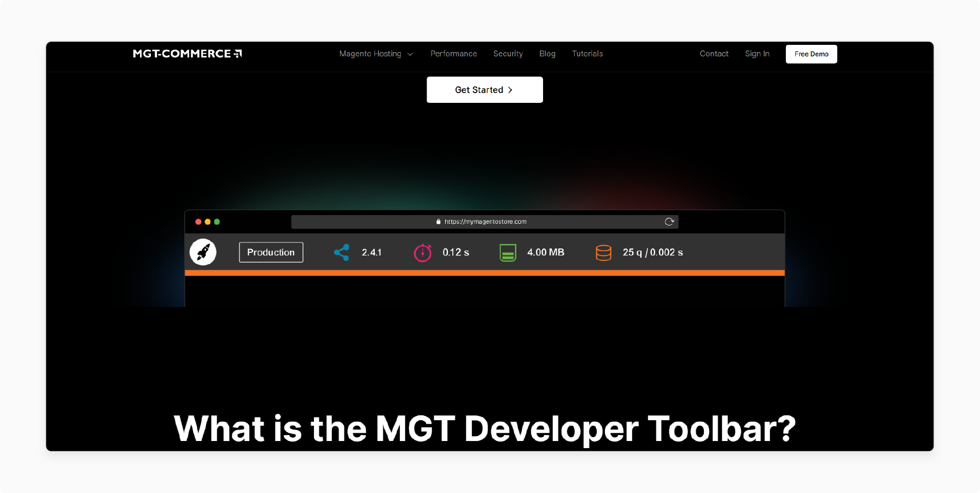Click the pink stopwatch timer icon
This screenshot has width=980, height=493.
click(x=423, y=252)
